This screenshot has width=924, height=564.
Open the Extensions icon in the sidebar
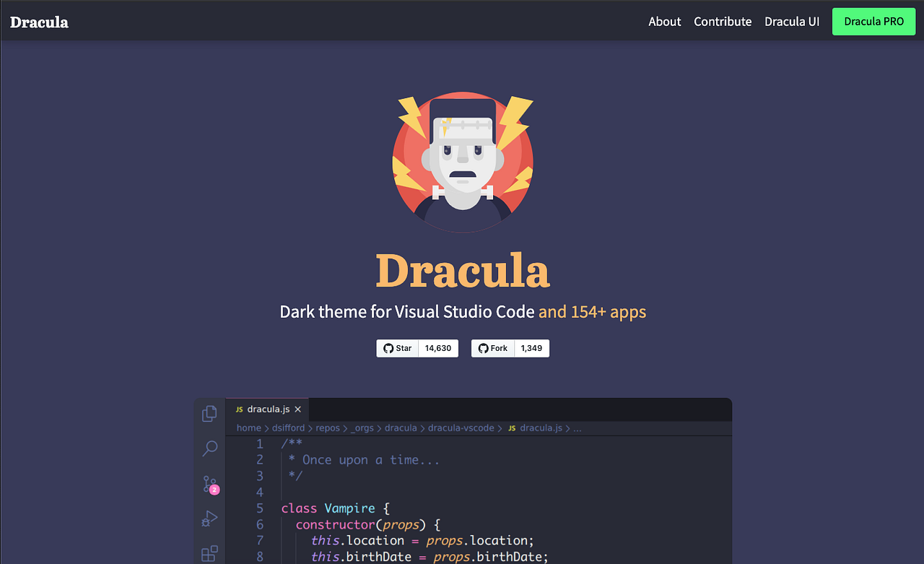point(209,552)
